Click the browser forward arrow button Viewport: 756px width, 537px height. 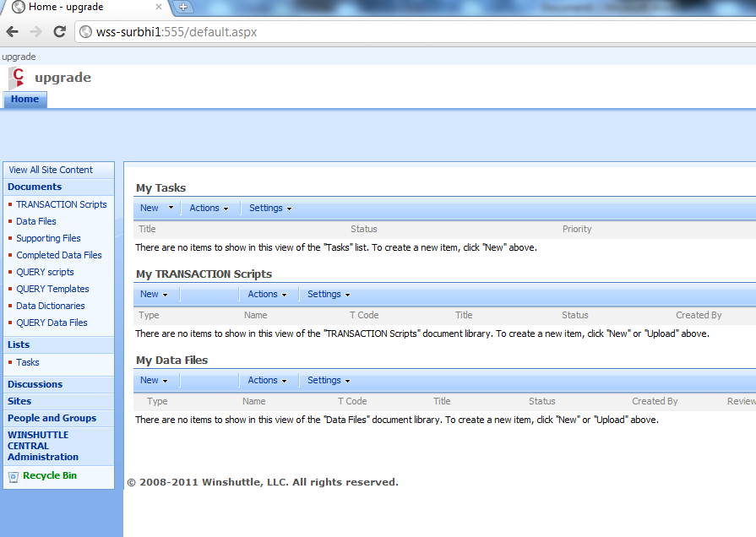tap(35, 32)
